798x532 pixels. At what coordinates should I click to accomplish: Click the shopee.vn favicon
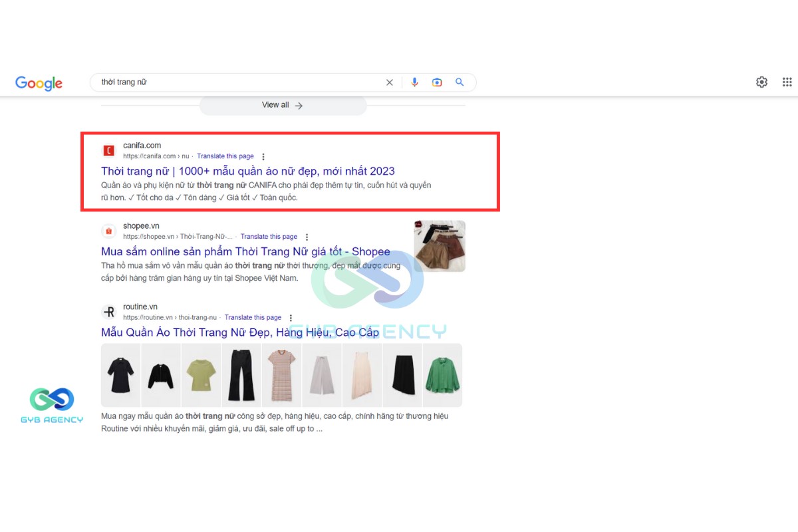pos(109,231)
